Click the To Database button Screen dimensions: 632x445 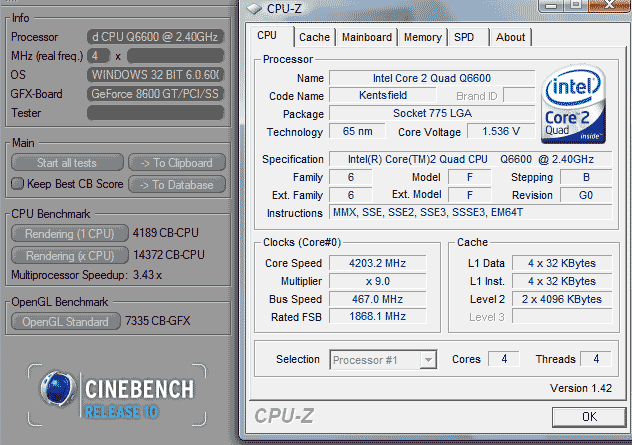177,185
